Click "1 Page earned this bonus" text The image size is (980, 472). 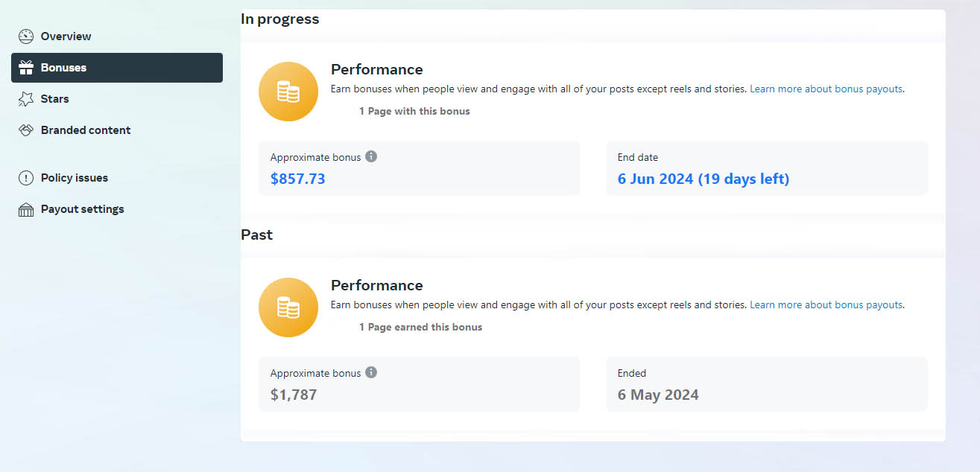click(x=420, y=327)
